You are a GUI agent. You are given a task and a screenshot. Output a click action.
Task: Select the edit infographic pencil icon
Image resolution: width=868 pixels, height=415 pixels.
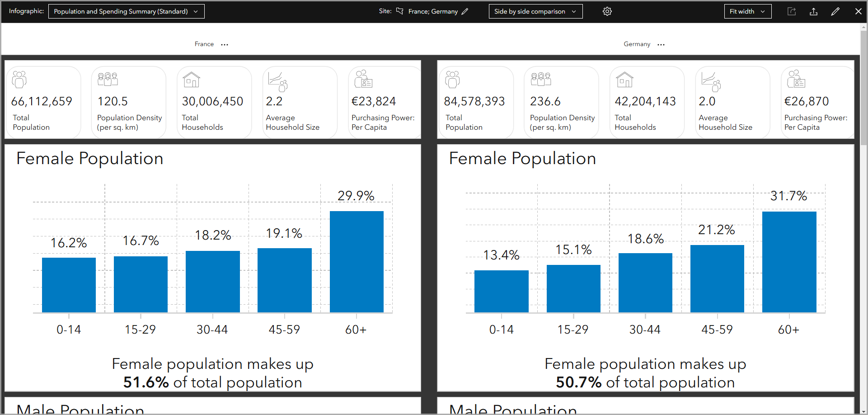tap(835, 11)
